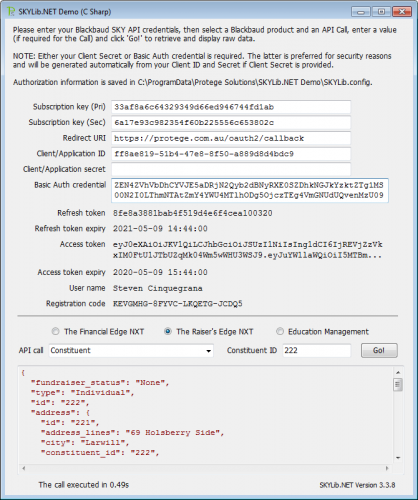Click the "address": { line in output
The image size is (418, 500).
[60, 413]
